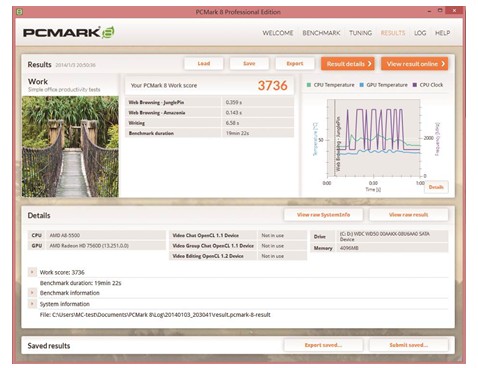478x368 pixels.
Task: Open the HELP tab
Action: (x=442, y=33)
